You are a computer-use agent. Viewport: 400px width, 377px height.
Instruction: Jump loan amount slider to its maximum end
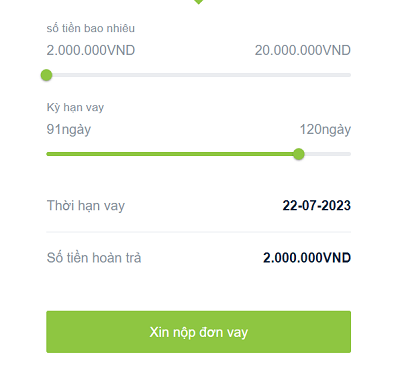(349, 75)
